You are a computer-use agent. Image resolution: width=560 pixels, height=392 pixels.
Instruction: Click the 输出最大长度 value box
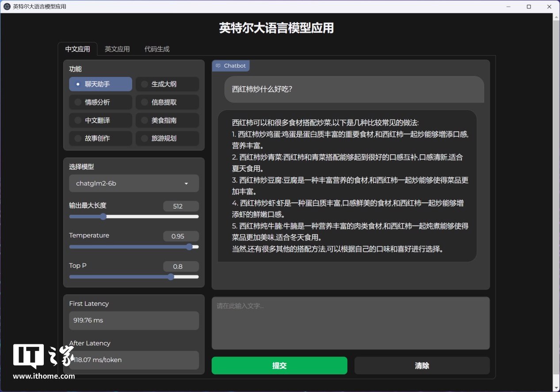[180, 206]
